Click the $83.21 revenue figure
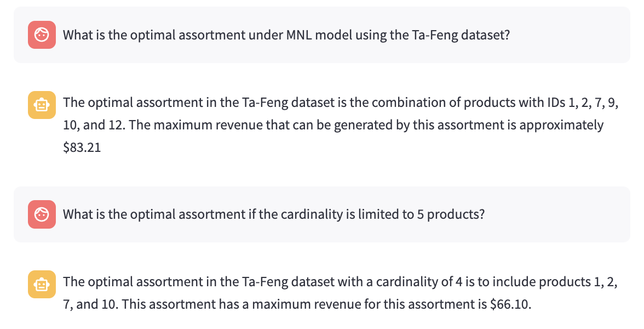This screenshot has width=644, height=329. [x=82, y=148]
